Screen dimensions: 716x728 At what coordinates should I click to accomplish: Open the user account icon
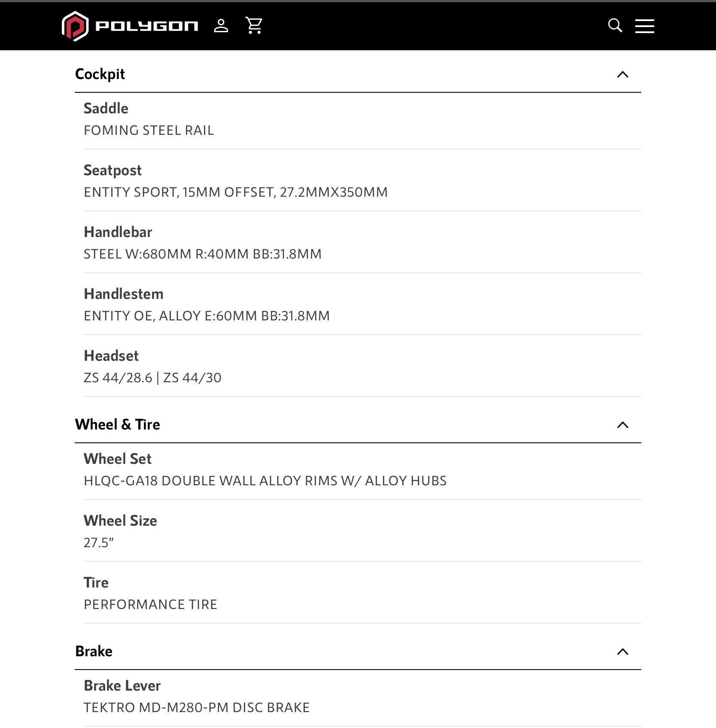click(x=221, y=26)
